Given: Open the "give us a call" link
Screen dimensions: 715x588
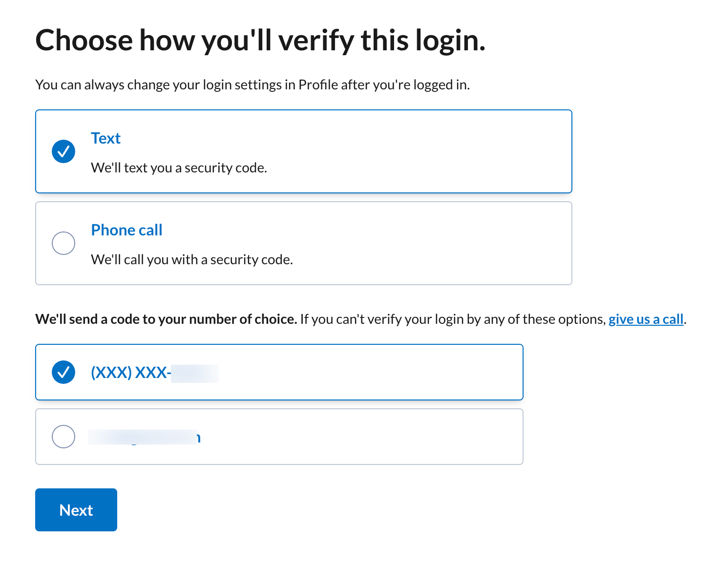Looking at the screenshot, I should click(646, 319).
